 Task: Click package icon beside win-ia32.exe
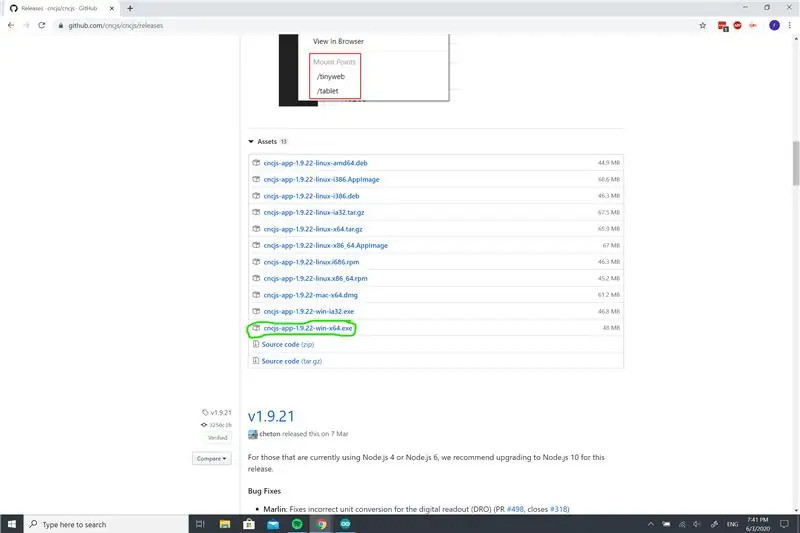click(x=256, y=311)
